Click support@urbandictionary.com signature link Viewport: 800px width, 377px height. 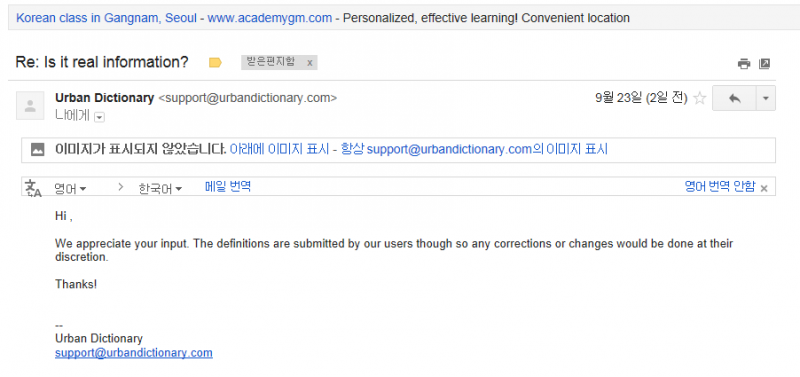tap(134, 353)
